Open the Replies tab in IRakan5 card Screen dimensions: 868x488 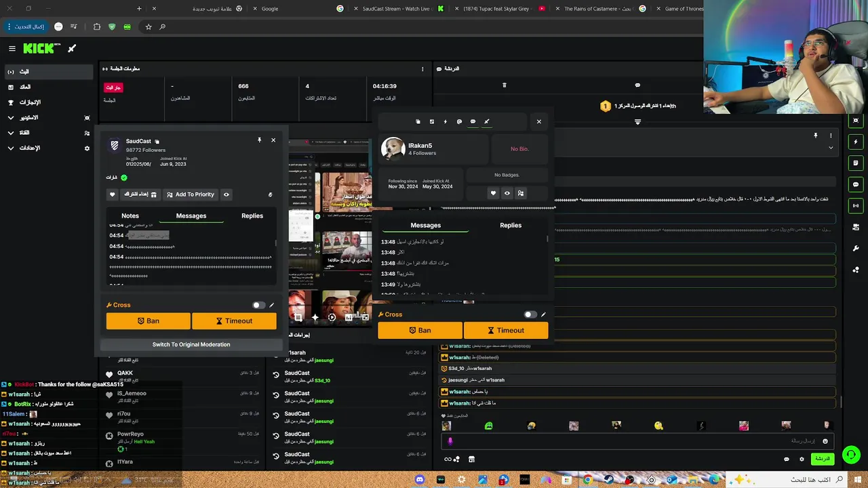[511, 225]
